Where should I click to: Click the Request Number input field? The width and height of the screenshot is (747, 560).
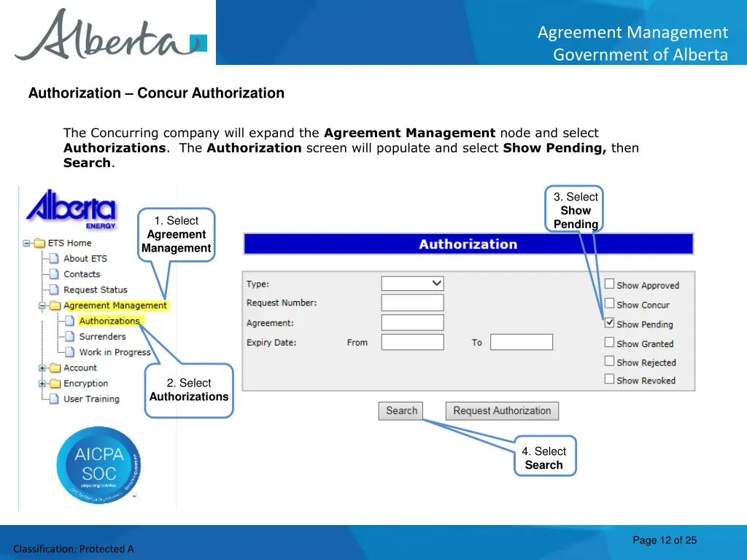pyautogui.click(x=413, y=303)
